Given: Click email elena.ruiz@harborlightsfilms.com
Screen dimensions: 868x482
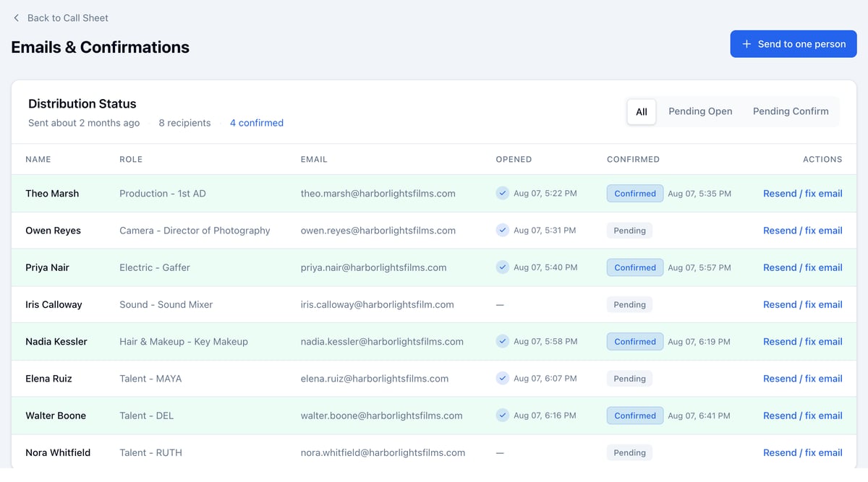Looking at the screenshot, I should (375, 379).
